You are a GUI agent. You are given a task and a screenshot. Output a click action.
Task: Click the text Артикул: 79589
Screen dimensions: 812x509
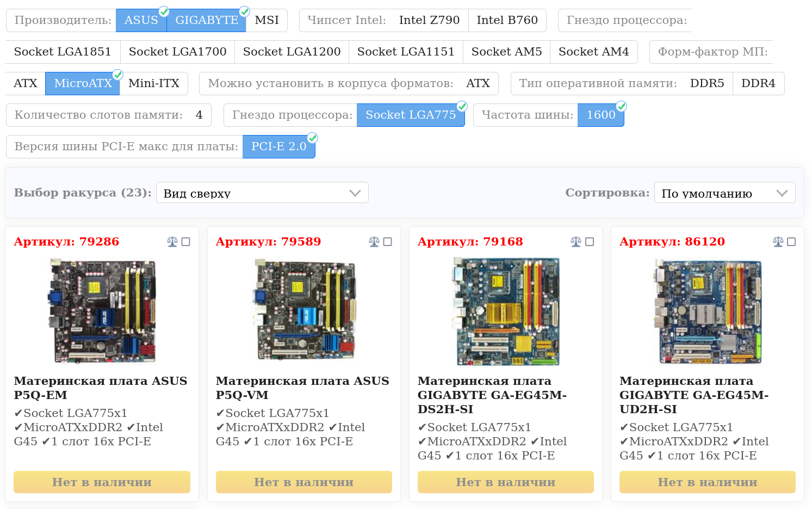pyautogui.click(x=268, y=242)
